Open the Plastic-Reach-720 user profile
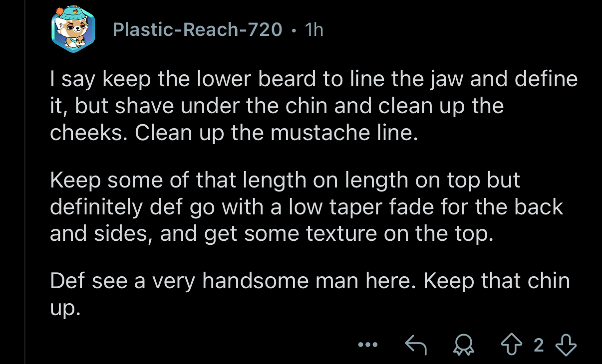 tap(198, 30)
